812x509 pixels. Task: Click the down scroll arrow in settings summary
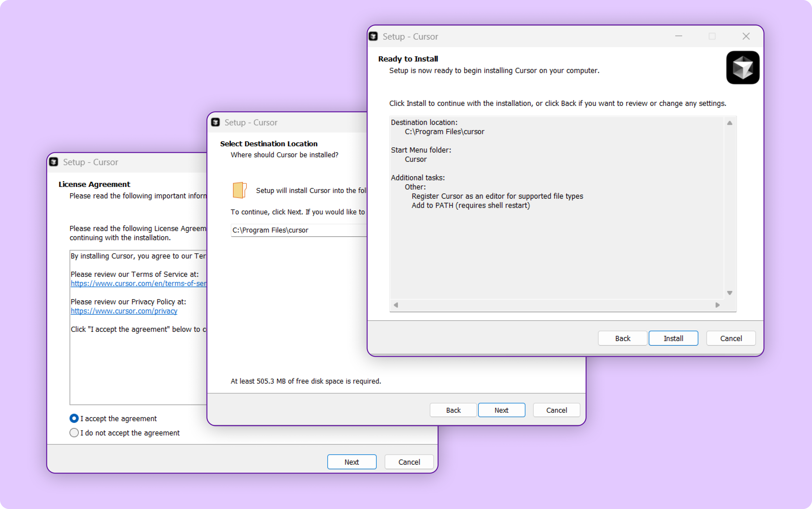click(730, 293)
